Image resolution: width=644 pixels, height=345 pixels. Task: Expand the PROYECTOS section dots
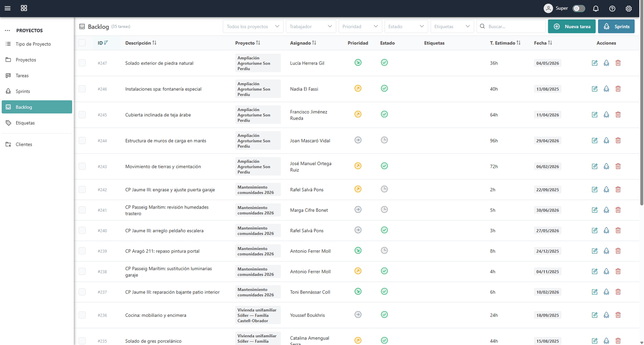tap(7, 31)
